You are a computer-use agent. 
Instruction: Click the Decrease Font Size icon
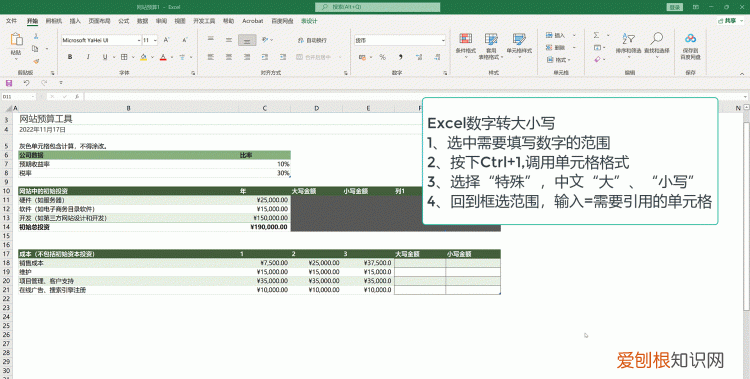pos(185,40)
